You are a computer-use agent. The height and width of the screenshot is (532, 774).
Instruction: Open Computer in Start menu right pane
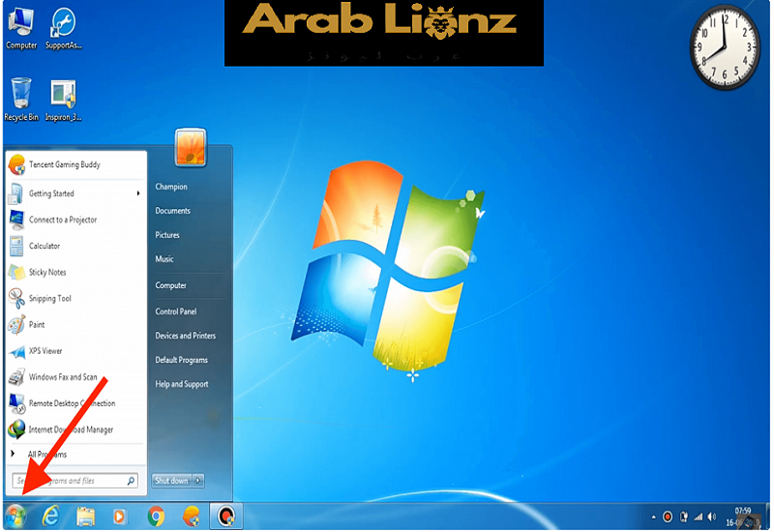pyautogui.click(x=171, y=285)
